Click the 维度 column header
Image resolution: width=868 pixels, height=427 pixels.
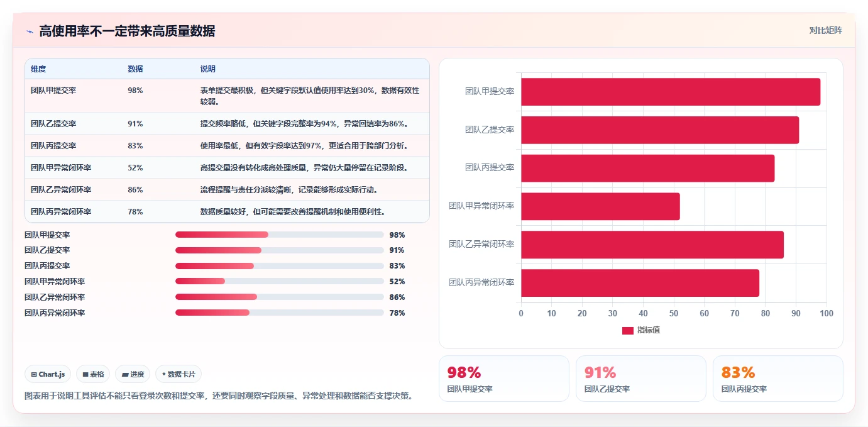pos(38,69)
